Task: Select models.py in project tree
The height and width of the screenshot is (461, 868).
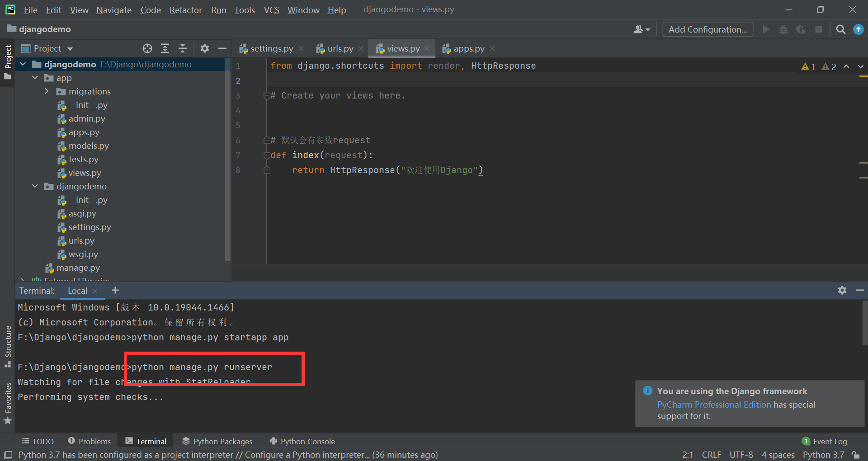Action: point(89,146)
